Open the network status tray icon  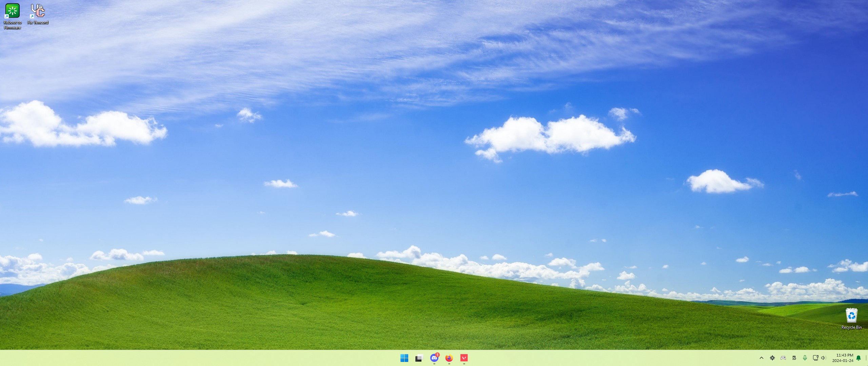point(815,358)
